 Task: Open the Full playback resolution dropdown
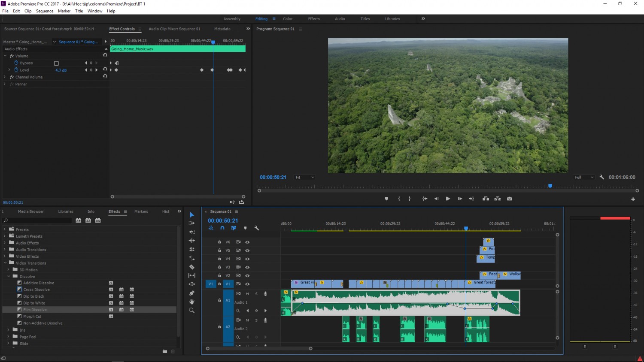click(584, 177)
